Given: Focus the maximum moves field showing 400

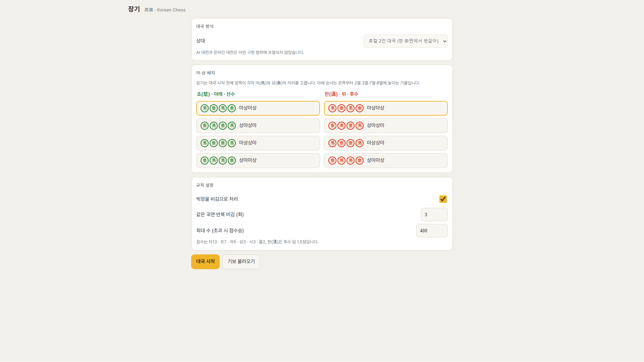Looking at the screenshot, I should pyautogui.click(x=432, y=231).
